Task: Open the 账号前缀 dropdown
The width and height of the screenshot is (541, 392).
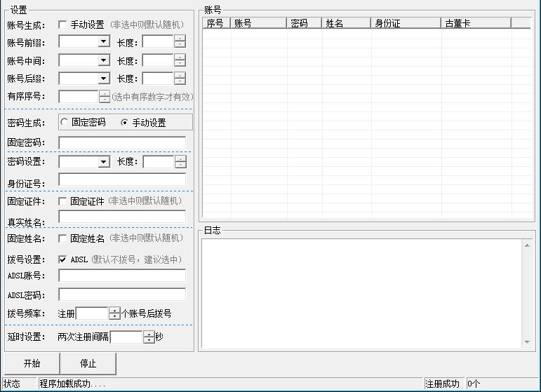Action: 104,42
